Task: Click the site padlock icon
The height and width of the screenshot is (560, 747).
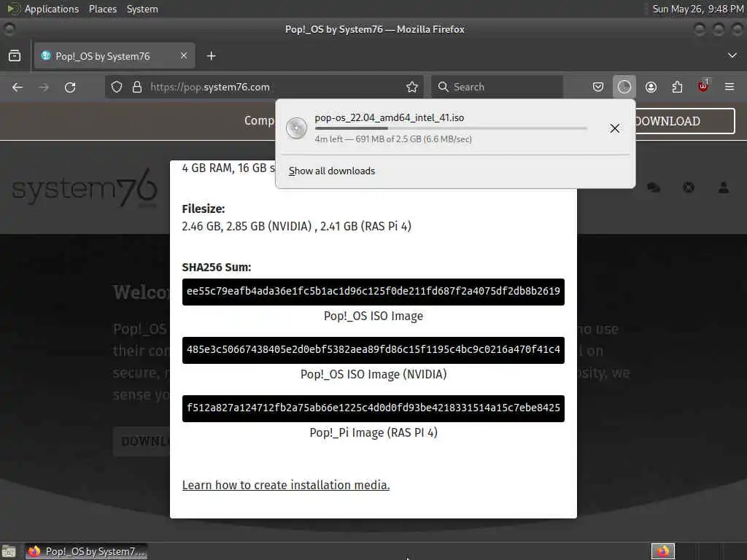Action: [137, 87]
